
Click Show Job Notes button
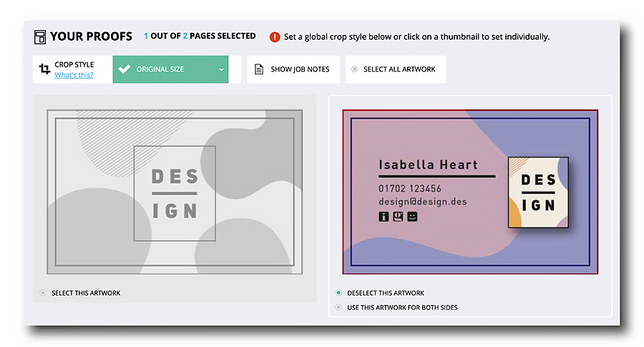coord(293,69)
